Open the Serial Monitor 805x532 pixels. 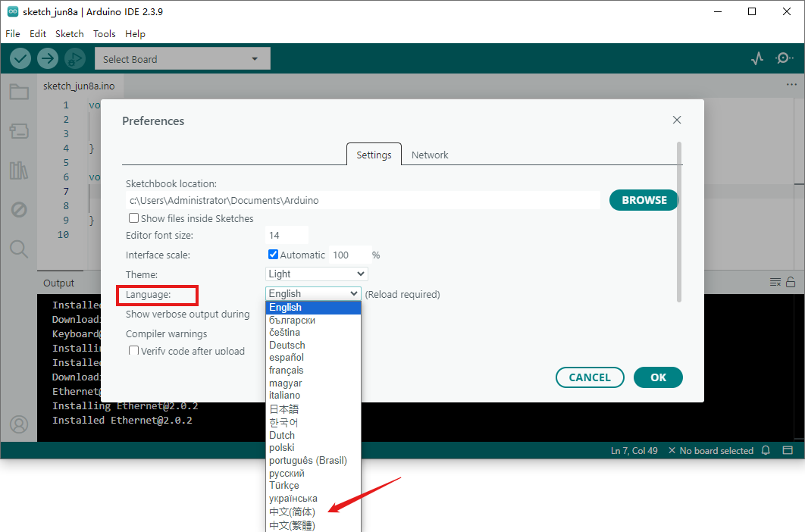tap(784, 58)
